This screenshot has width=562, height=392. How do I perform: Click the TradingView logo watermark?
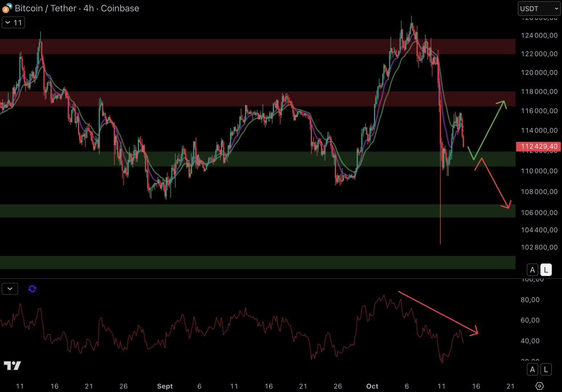[12, 366]
